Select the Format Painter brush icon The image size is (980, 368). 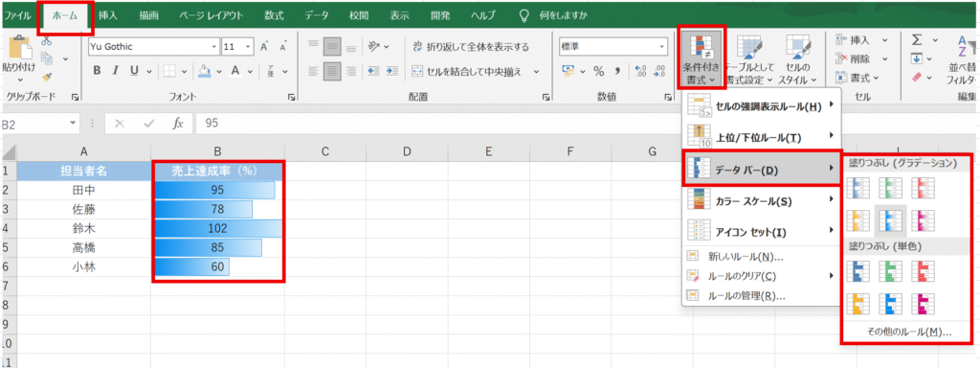tap(46, 77)
